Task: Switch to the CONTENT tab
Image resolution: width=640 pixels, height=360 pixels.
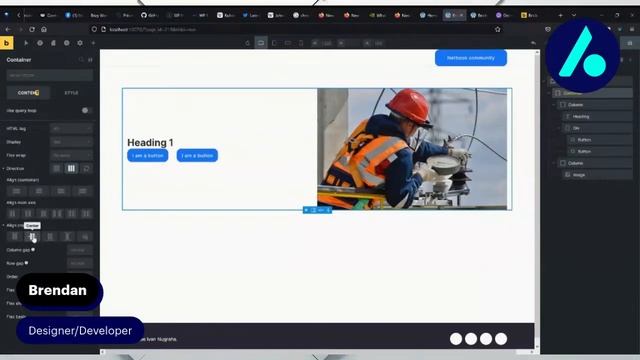Action: (28, 93)
